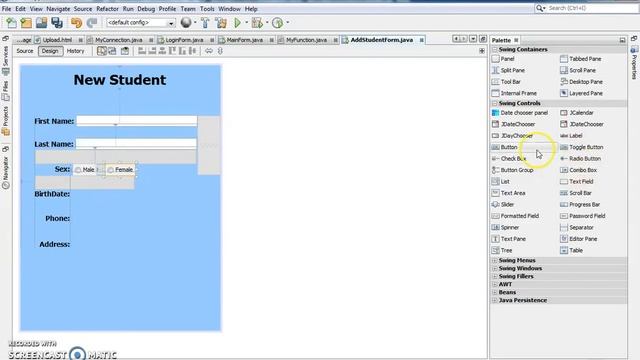Click the Last Name text field
The image size is (640, 360).
(x=136, y=144)
